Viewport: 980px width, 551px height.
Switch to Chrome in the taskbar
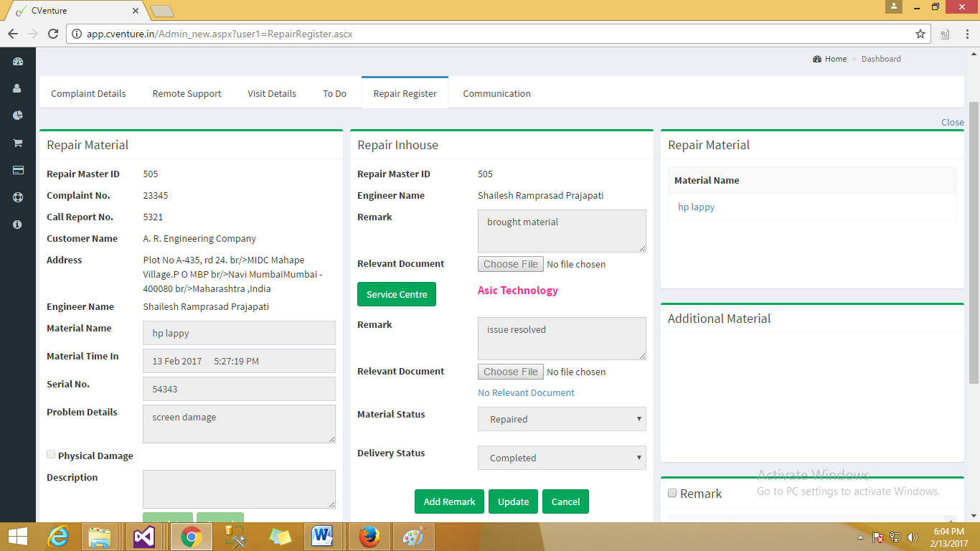click(x=191, y=537)
